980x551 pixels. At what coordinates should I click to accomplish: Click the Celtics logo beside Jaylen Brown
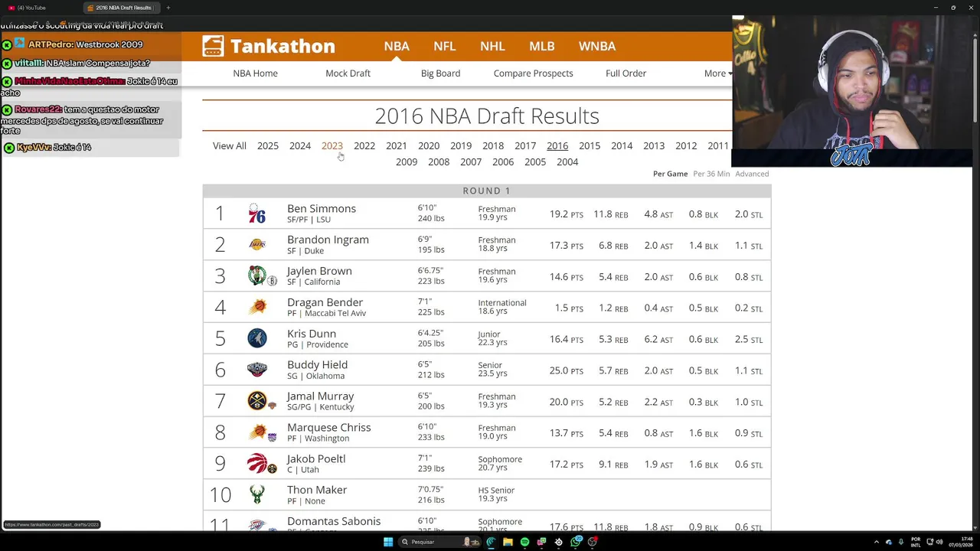click(x=256, y=275)
